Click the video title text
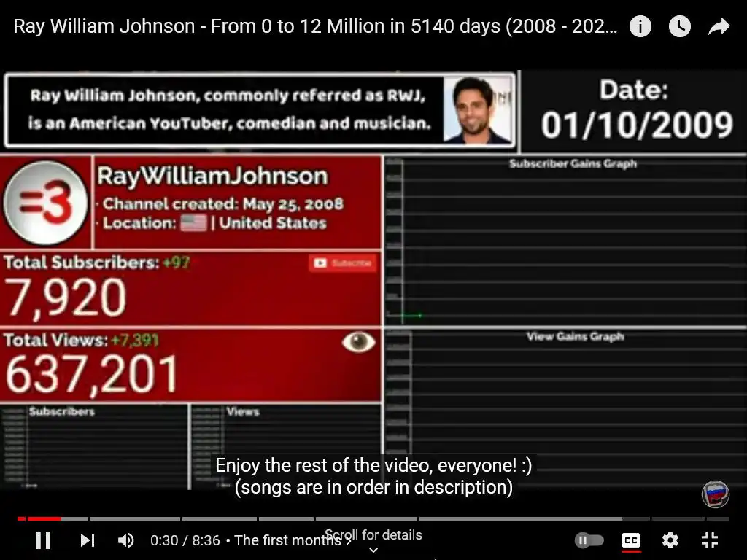The width and height of the screenshot is (747, 560). click(x=315, y=26)
